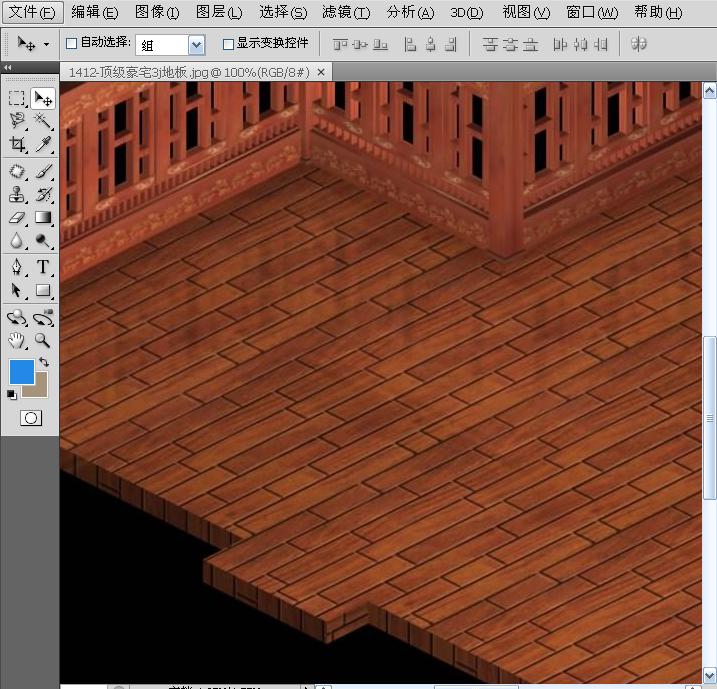
Task: Tick the 显示变换控件 checkbox
Action: tap(228, 44)
